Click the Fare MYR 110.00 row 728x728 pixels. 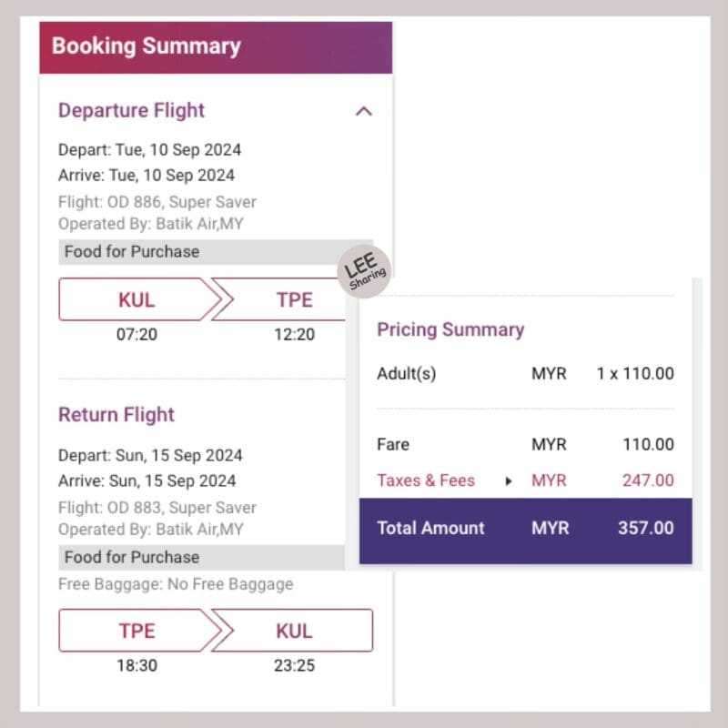(x=526, y=444)
